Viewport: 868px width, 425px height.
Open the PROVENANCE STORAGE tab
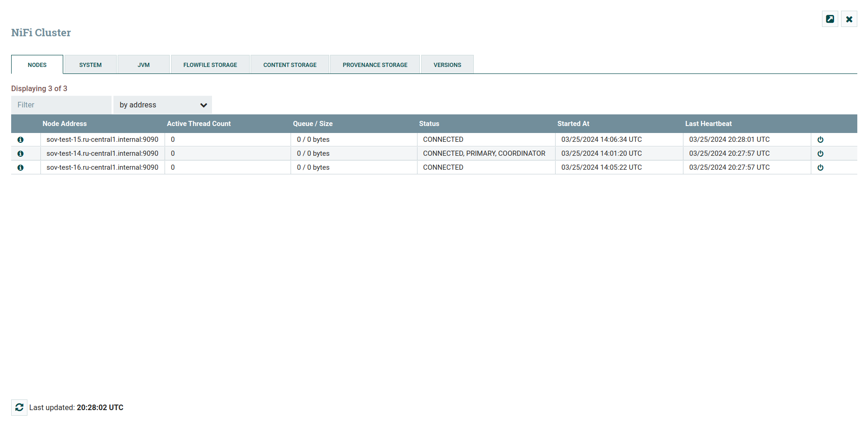375,65
